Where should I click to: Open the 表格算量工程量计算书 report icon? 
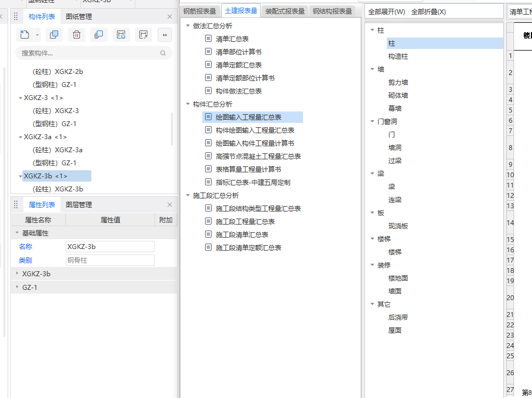coord(208,169)
